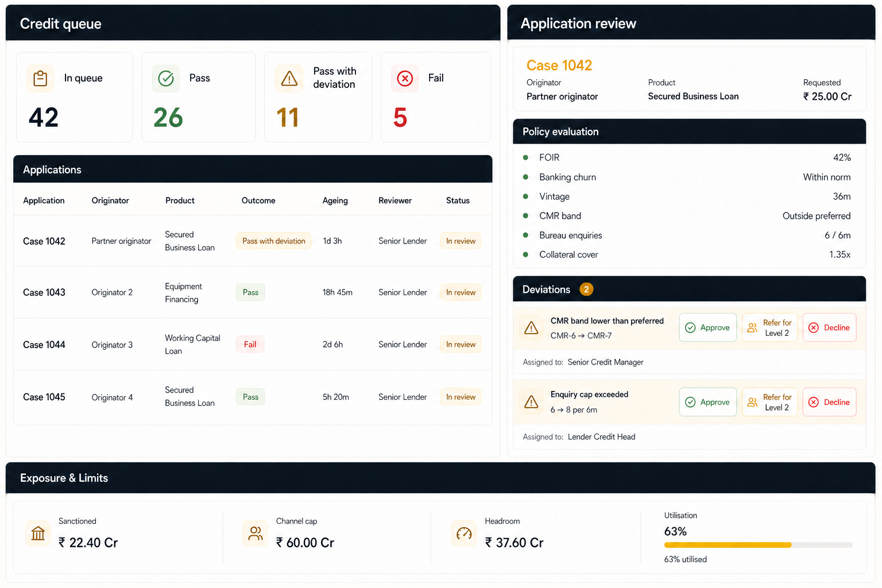Open the Case 1043 application row
Viewport: 882px width, 588px height.
[253, 292]
